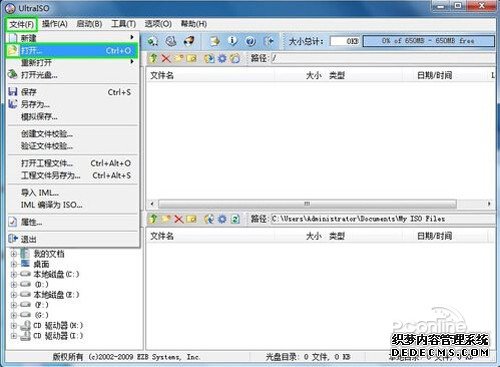Sort image pane by 文件名 column

click(211, 75)
